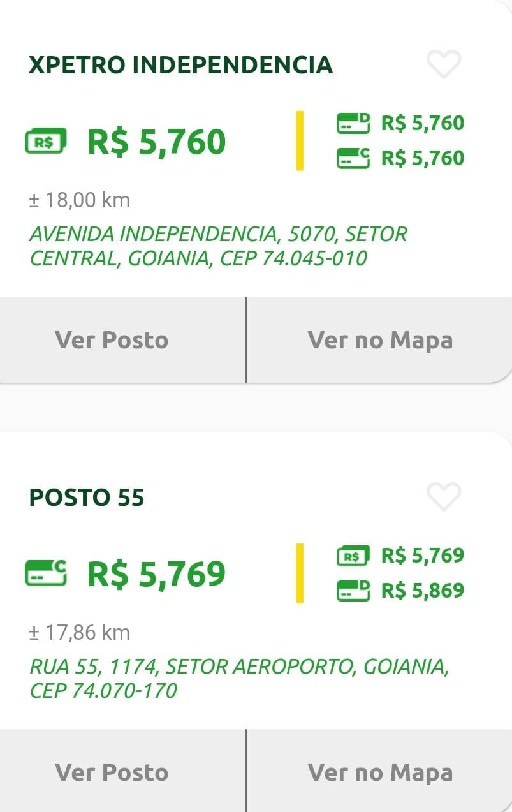
Task: Click main credit card icon for POSTO 55
Action: click(45, 573)
